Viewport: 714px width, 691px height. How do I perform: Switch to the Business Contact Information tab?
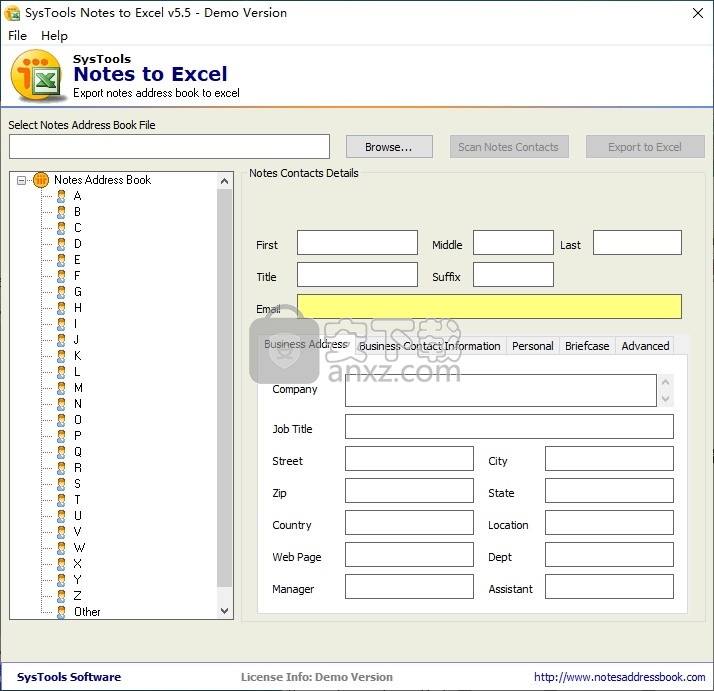pyautogui.click(x=430, y=346)
